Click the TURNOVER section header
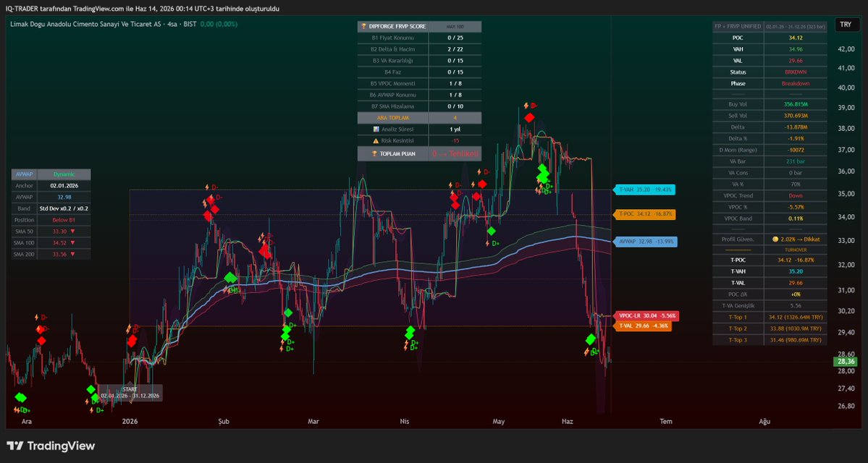The width and height of the screenshot is (868, 463). coord(795,250)
